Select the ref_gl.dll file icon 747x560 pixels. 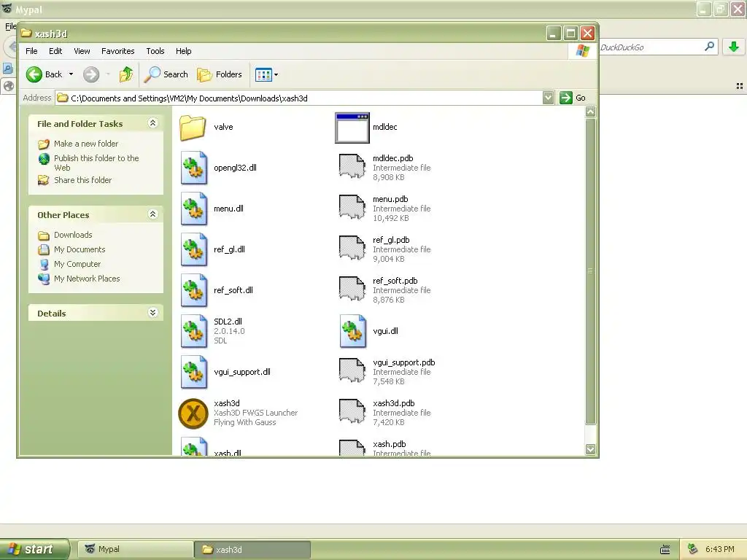point(194,249)
